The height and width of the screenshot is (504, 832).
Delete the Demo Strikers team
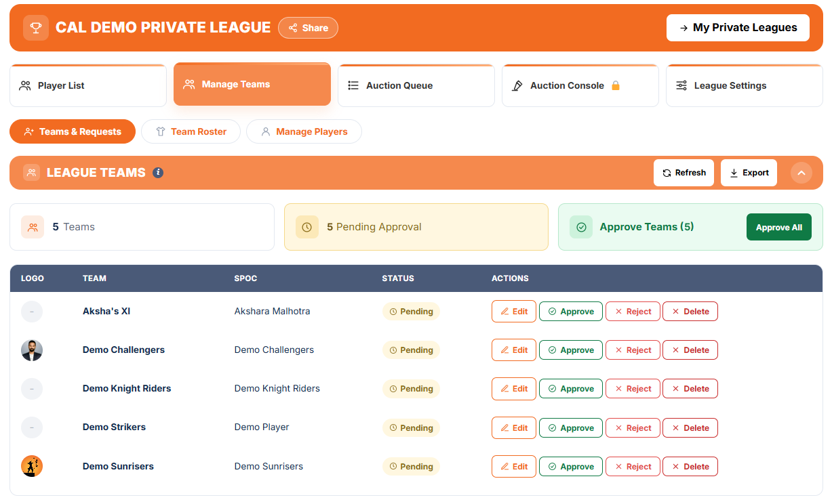point(690,428)
